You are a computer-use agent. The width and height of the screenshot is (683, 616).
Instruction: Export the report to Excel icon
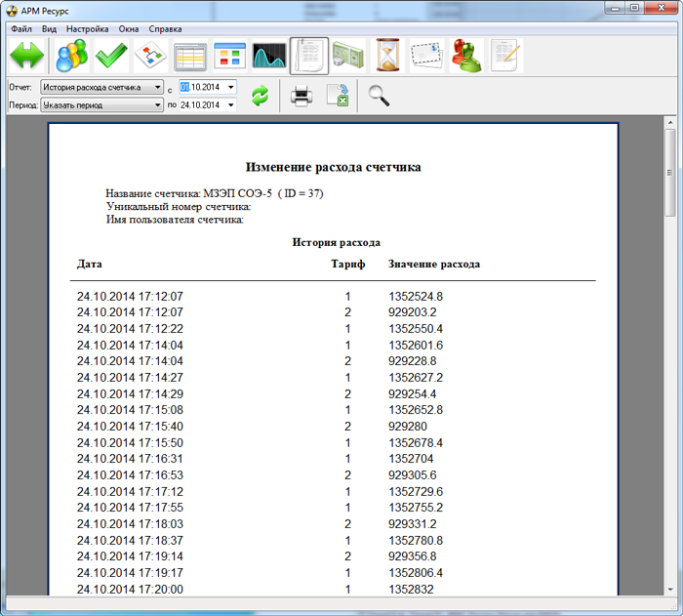(x=338, y=96)
